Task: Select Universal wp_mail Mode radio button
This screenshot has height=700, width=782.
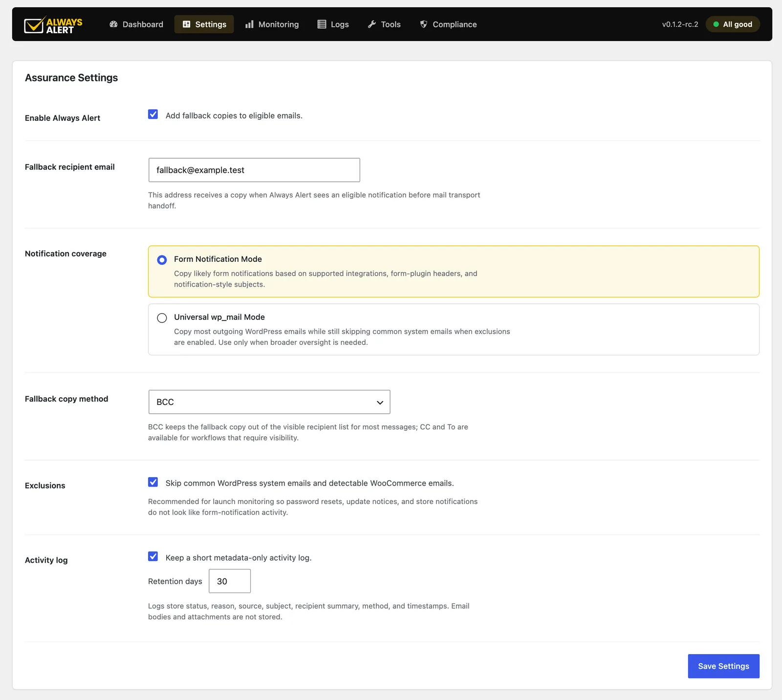Action: pyautogui.click(x=162, y=318)
